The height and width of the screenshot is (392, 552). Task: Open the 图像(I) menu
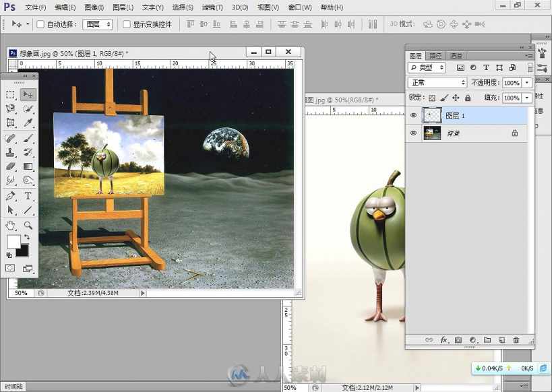(x=94, y=7)
